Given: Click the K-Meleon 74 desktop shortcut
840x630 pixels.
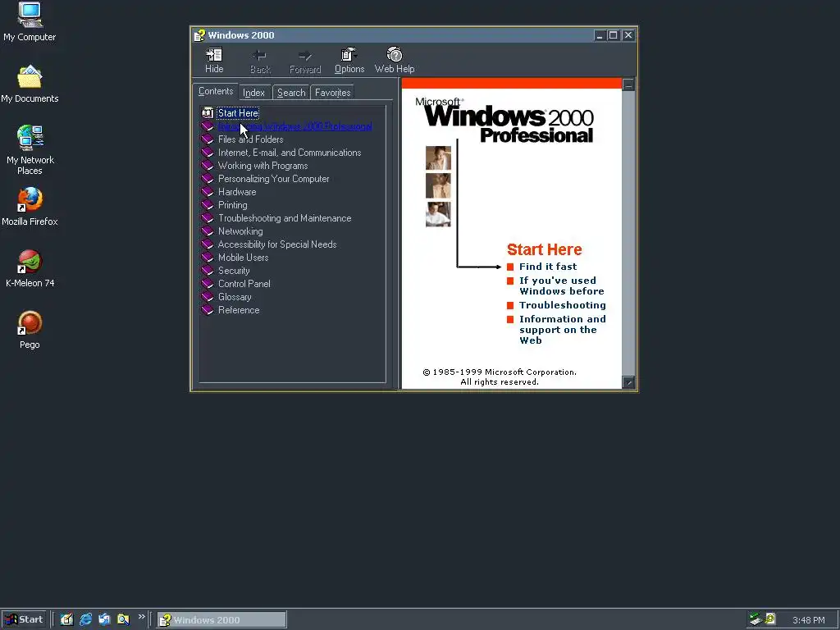Looking at the screenshot, I should click(30, 269).
